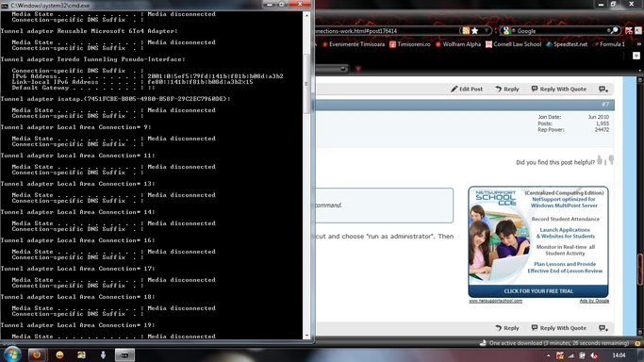This screenshot has width=644, height=362.
Task: Click multi-quote icon in bottom bar
Action: click(x=603, y=328)
